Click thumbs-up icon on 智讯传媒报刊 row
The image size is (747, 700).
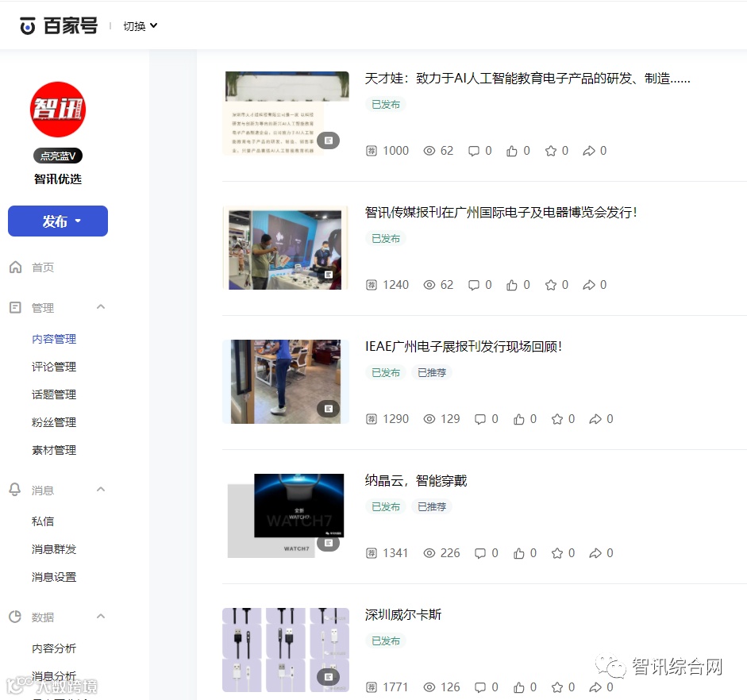click(512, 285)
